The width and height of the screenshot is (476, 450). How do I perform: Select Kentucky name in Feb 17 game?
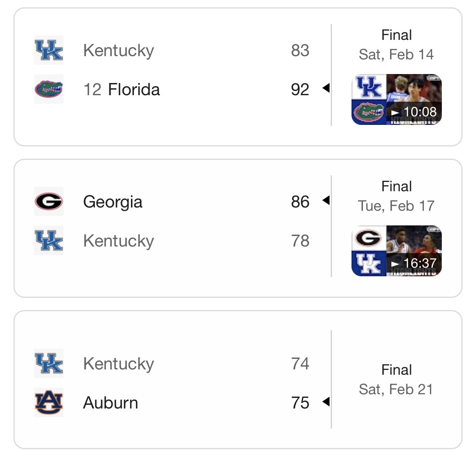pos(118,241)
